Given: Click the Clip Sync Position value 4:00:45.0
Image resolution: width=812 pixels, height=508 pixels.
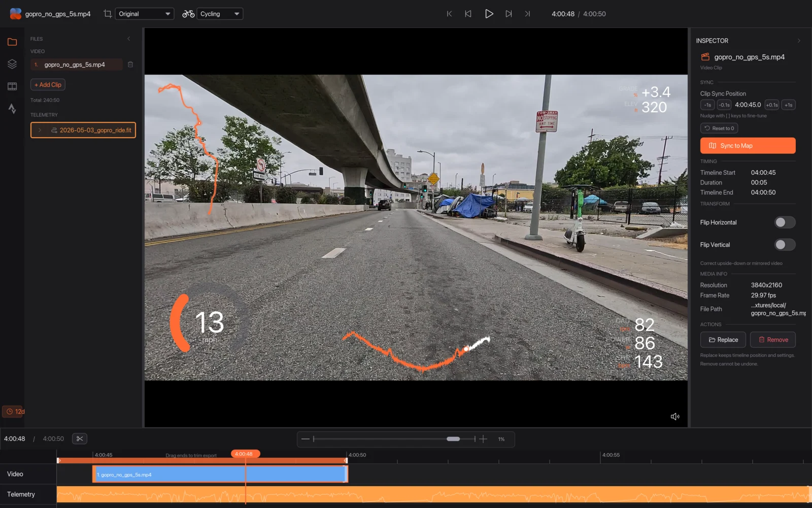Looking at the screenshot, I should [x=748, y=105].
